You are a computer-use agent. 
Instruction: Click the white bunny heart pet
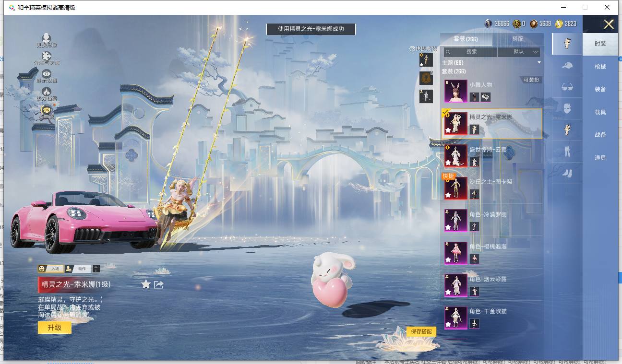point(333,280)
